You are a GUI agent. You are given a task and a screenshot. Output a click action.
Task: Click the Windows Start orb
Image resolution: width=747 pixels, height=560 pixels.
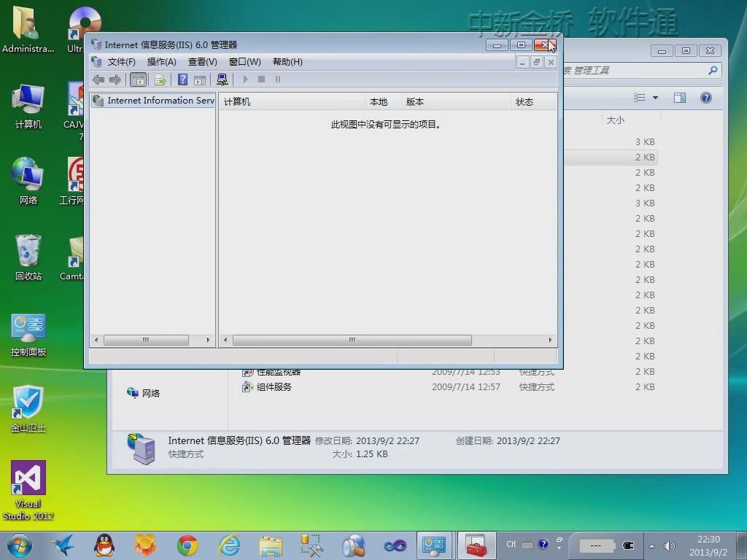click(19, 545)
